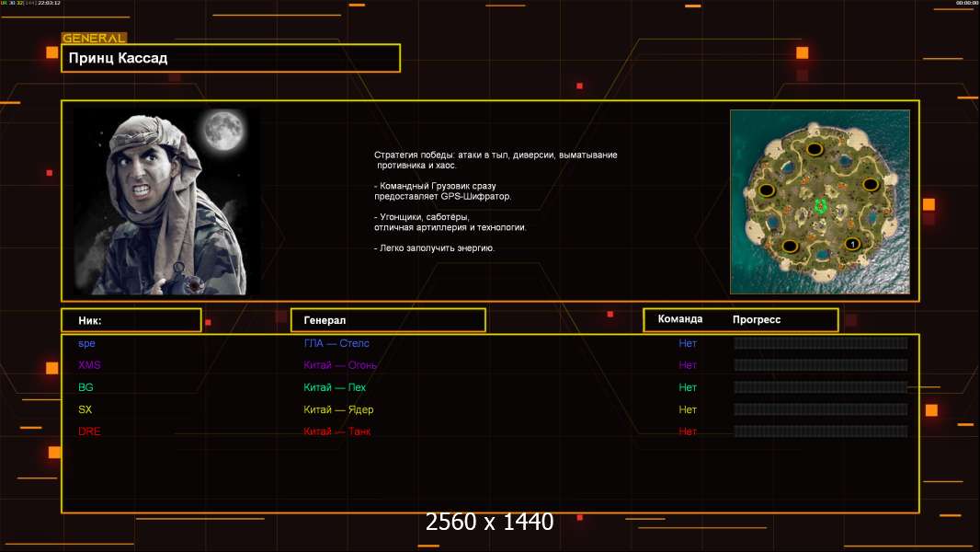Click team value "Нет" in SX row
Image resolution: width=980 pixels, height=552 pixels.
coord(688,409)
